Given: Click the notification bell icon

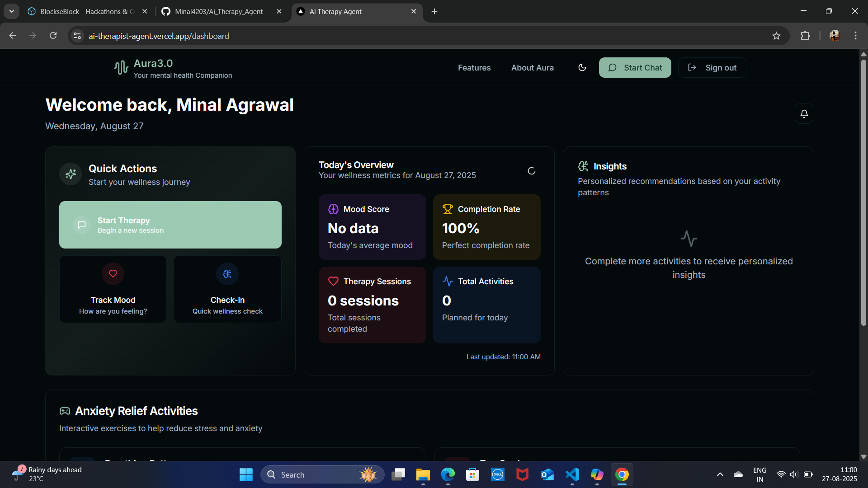Looking at the screenshot, I should tap(804, 113).
